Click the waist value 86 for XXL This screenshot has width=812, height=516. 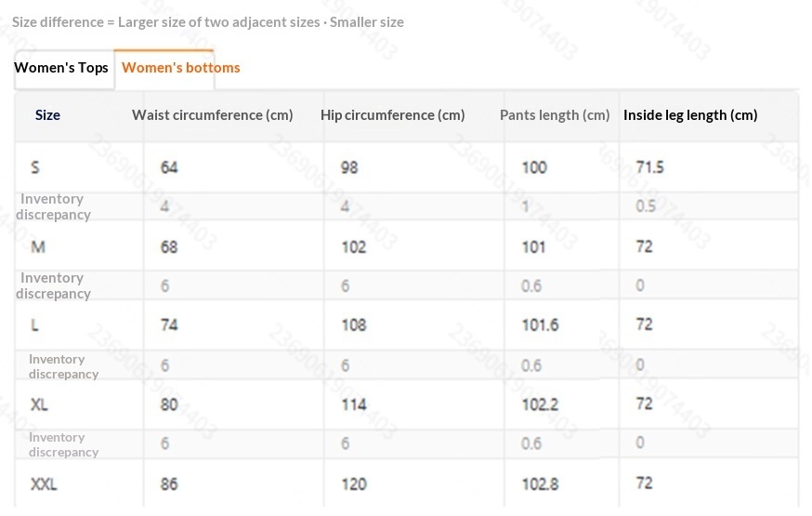(169, 483)
